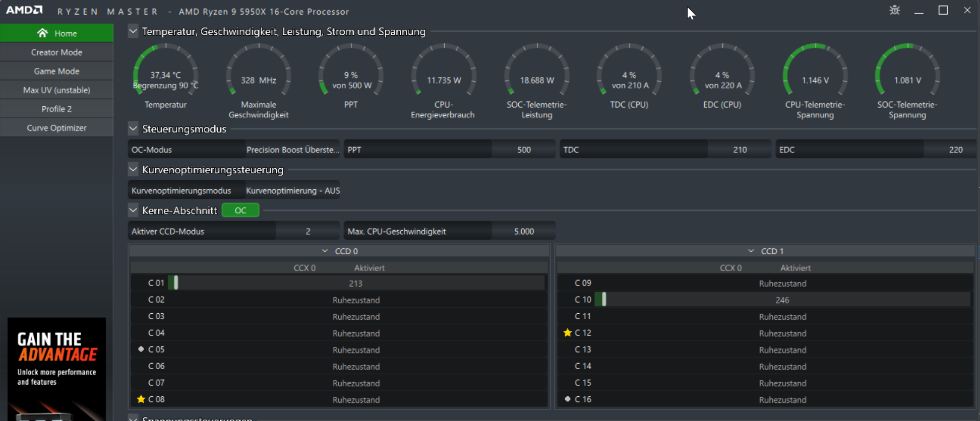This screenshot has height=421, width=980.
Task: Select the Home tab
Action: coord(56,33)
